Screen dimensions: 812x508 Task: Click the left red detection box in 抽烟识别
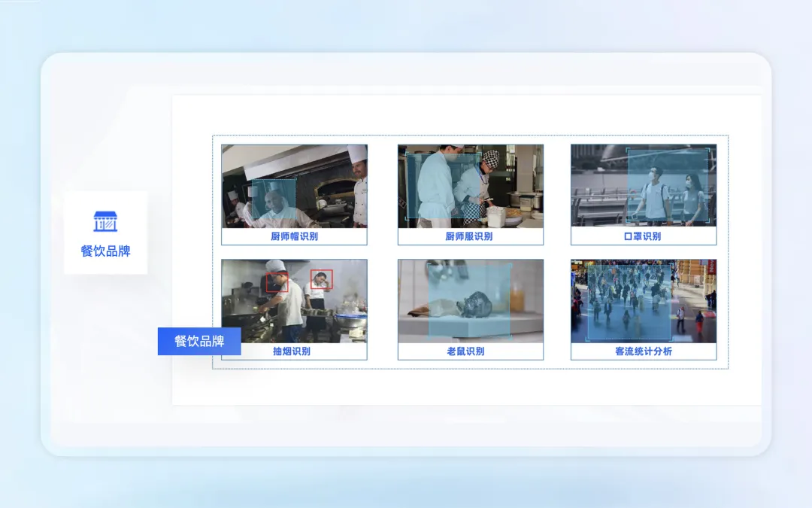pos(277,282)
